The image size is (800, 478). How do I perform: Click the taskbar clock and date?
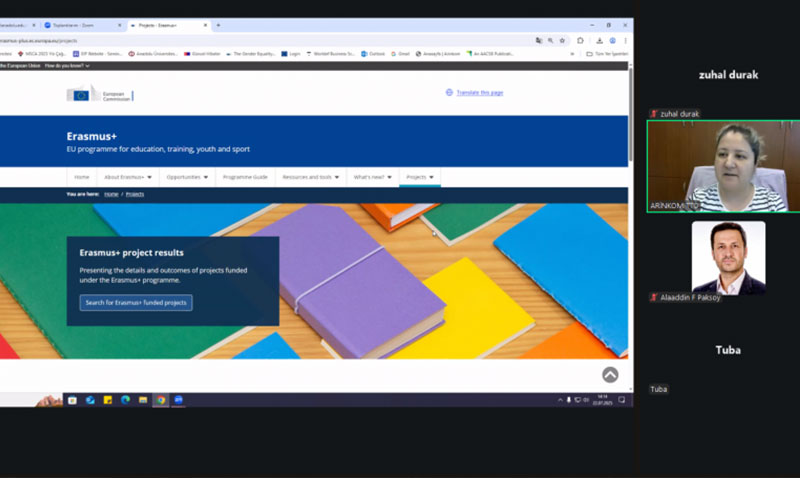coord(603,400)
